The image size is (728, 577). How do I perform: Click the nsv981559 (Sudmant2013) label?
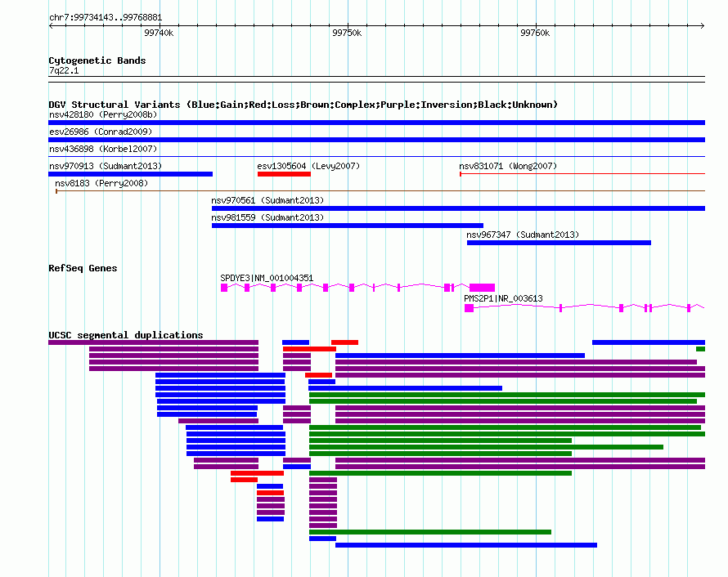[267, 217]
